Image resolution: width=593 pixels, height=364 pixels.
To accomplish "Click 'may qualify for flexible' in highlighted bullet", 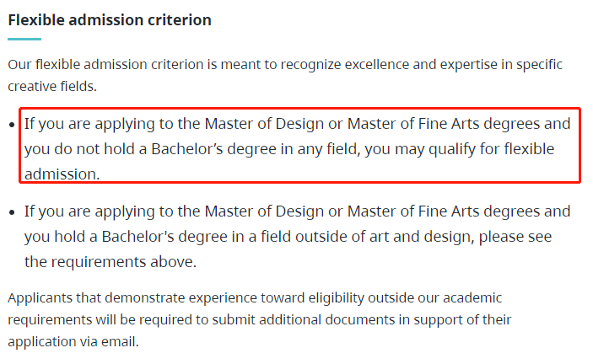I will click(x=475, y=149).
